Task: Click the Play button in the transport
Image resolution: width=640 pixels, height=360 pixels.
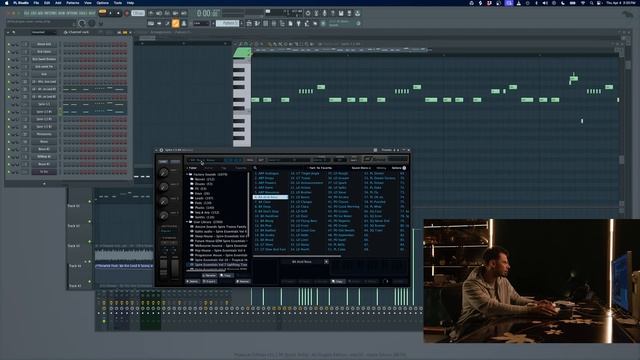Action: pos(111,13)
